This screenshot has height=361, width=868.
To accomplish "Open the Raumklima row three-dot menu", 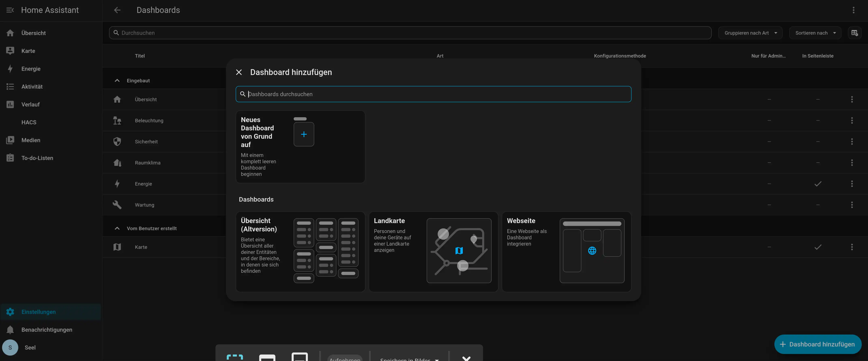I will click(x=852, y=162).
